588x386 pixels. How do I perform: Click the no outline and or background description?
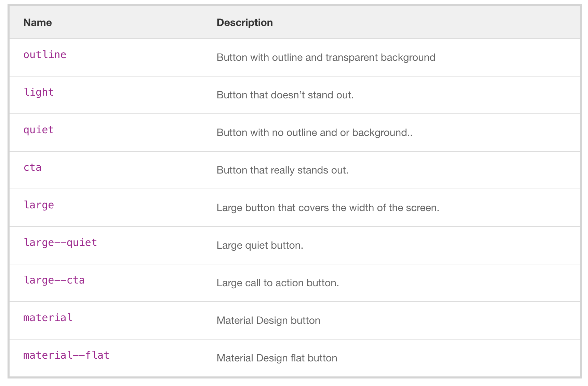[x=315, y=133]
